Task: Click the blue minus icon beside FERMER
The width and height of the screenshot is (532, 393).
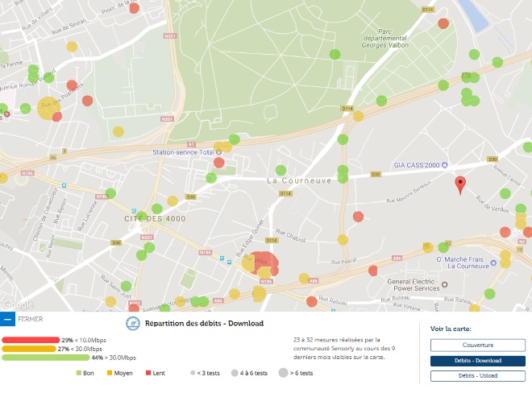Action: [7, 320]
